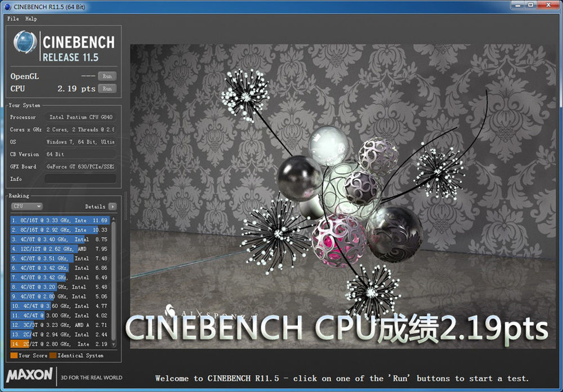The width and height of the screenshot is (563, 392).
Task: Click the GFX Board value GeForce GT 630
Action: point(81,167)
